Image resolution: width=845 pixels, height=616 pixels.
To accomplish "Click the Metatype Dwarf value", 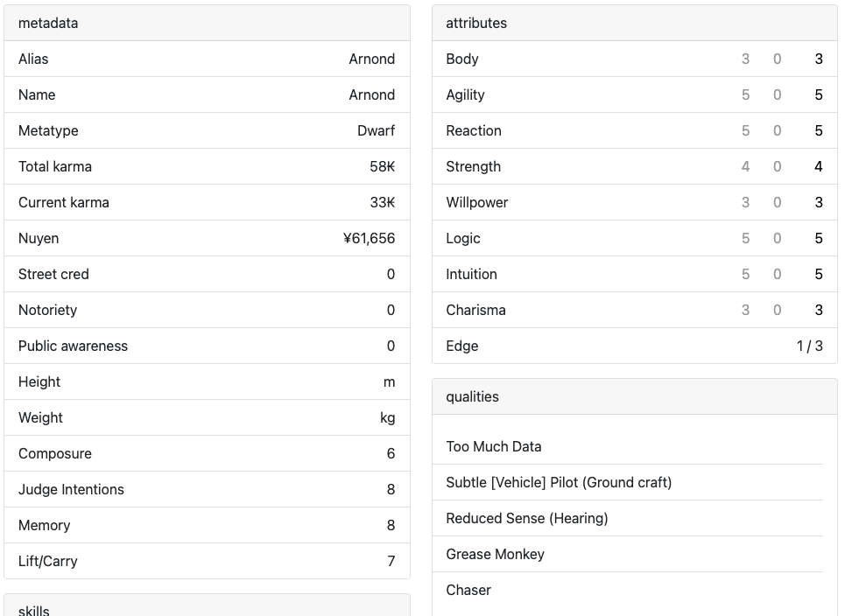I will click(376, 130).
